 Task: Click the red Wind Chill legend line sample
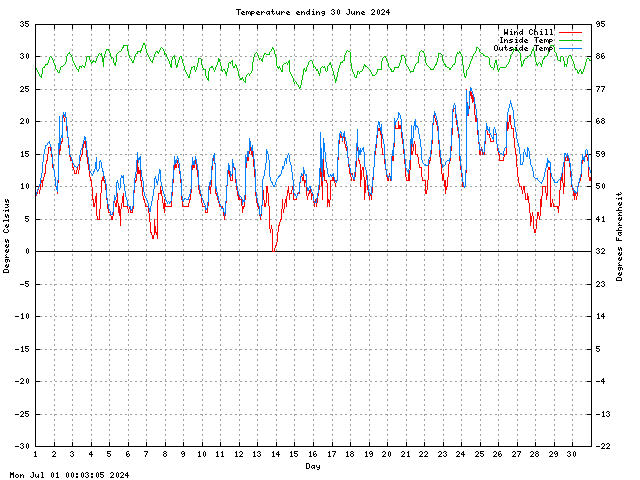click(570, 32)
